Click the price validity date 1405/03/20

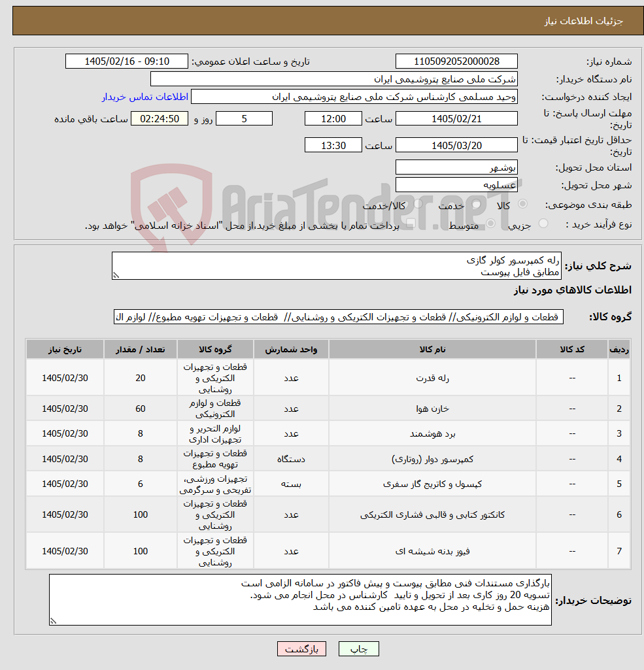click(x=456, y=145)
